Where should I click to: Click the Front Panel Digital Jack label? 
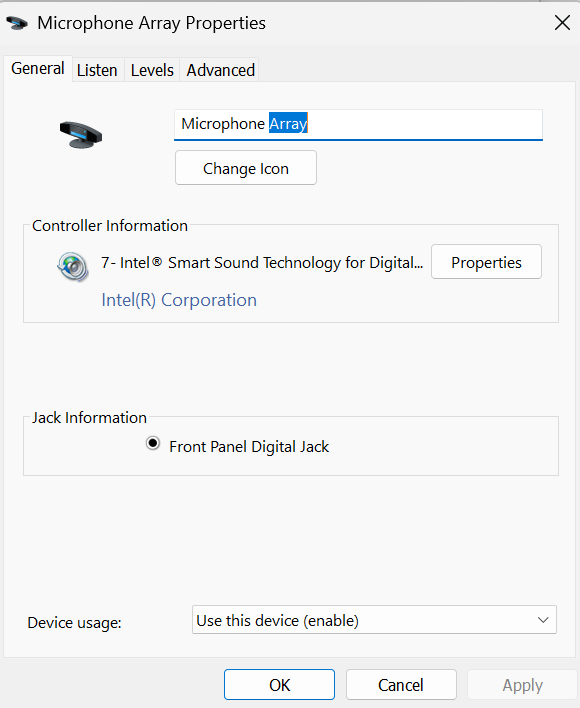[x=249, y=447]
